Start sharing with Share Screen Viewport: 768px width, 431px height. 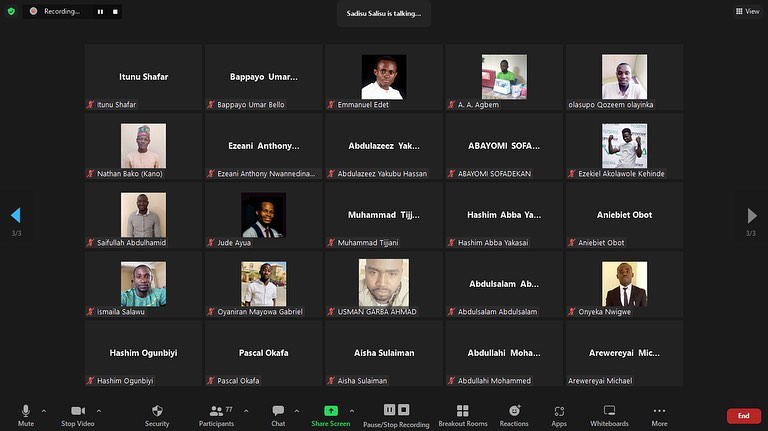[330, 411]
